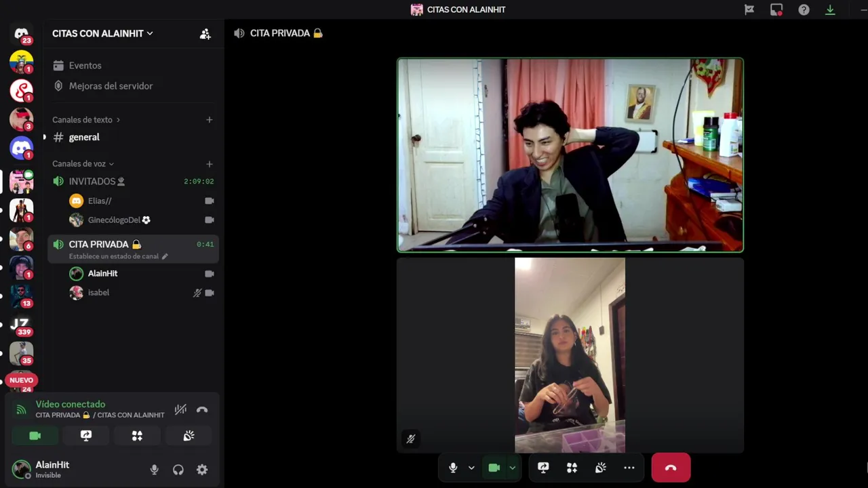The width and height of the screenshot is (868, 488).
Task: Mute microphone in user panel
Action: [x=155, y=470]
